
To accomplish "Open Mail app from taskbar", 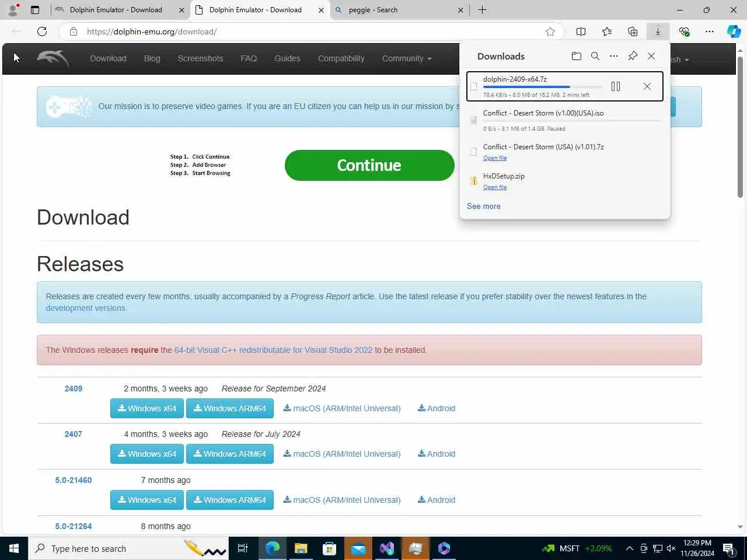I will [x=358, y=548].
